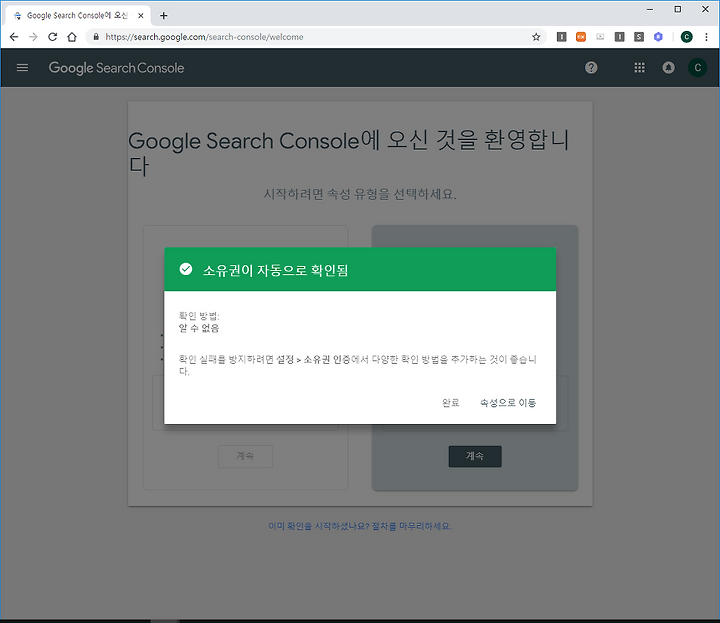This screenshot has width=720, height=623.
Task: Click the 알 수 없음 text
Action: 199,328
